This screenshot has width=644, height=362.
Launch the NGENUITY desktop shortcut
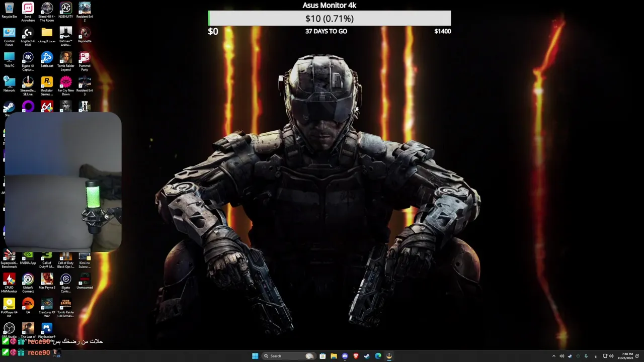65,11
